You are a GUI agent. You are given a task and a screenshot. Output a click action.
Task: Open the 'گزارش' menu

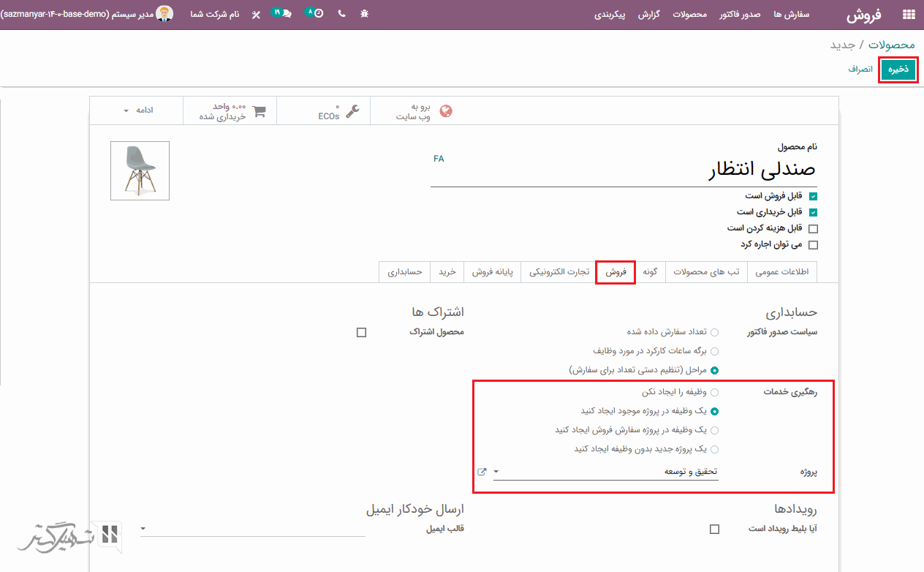tap(648, 14)
